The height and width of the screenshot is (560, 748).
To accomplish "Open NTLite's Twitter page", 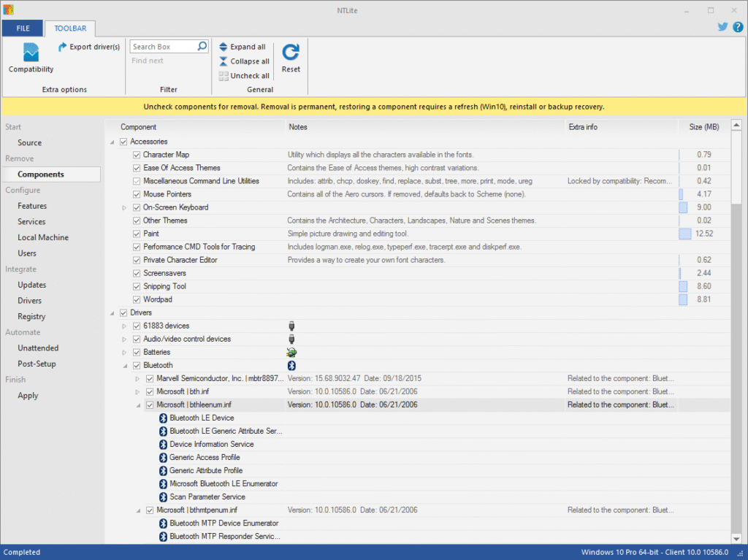I will click(x=722, y=26).
